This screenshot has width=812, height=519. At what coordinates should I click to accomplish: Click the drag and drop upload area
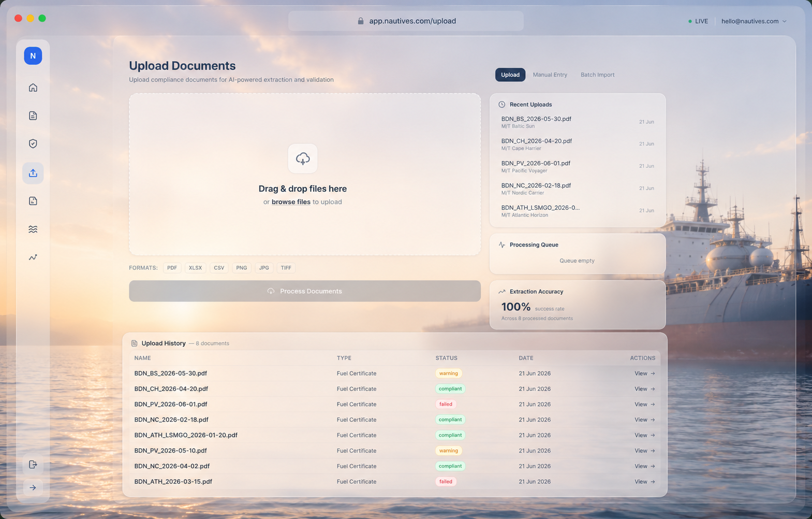point(305,175)
